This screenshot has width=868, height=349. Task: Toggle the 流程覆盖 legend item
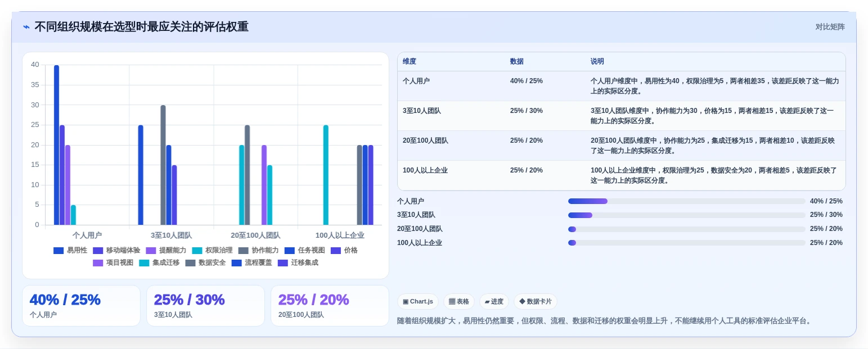pos(251,263)
